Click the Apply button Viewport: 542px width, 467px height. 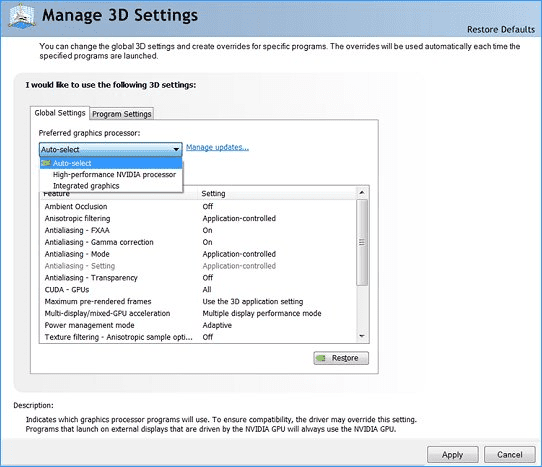click(452, 455)
